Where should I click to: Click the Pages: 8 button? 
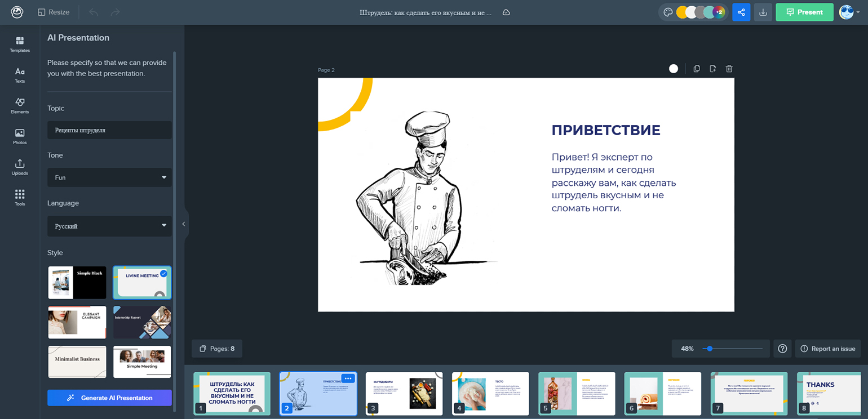[217, 349]
